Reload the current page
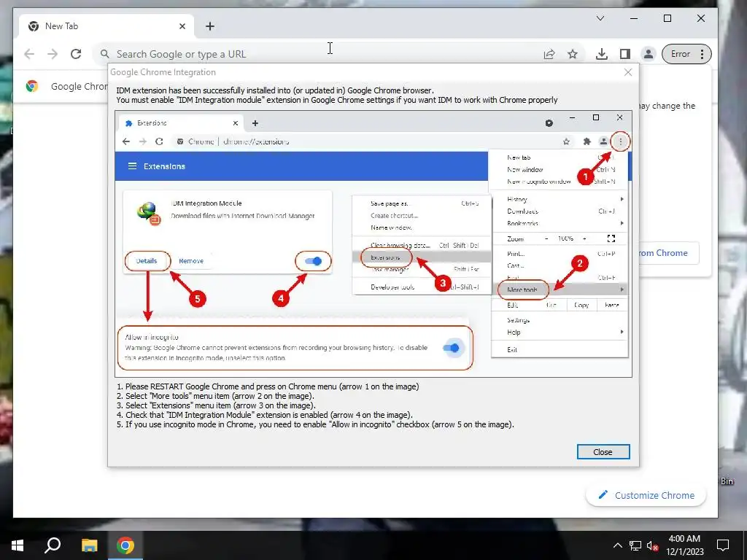Screen dimensions: 747x560 [x=76, y=54]
